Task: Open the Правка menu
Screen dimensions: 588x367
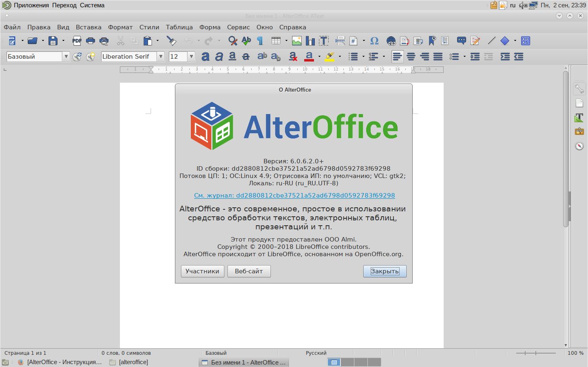Action: point(39,27)
